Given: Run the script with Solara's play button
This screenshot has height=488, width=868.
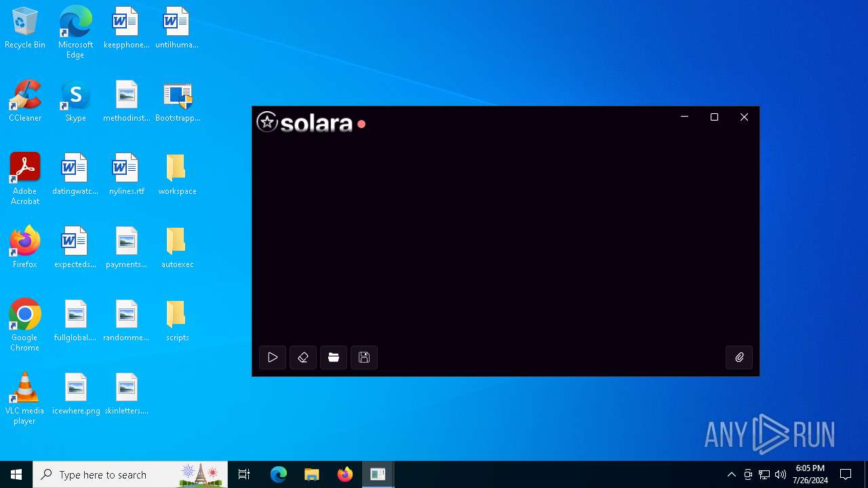Looking at the screenshot, I should [x=273, y=357].
